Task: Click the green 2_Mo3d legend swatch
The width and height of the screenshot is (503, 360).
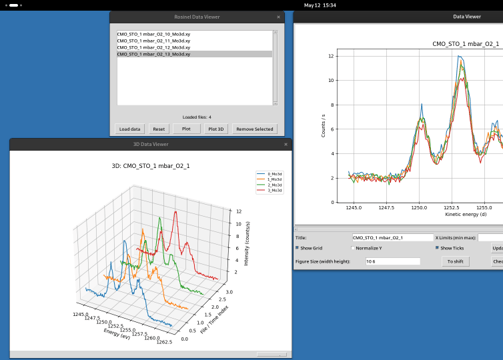Action: click(x=261, y=185)
